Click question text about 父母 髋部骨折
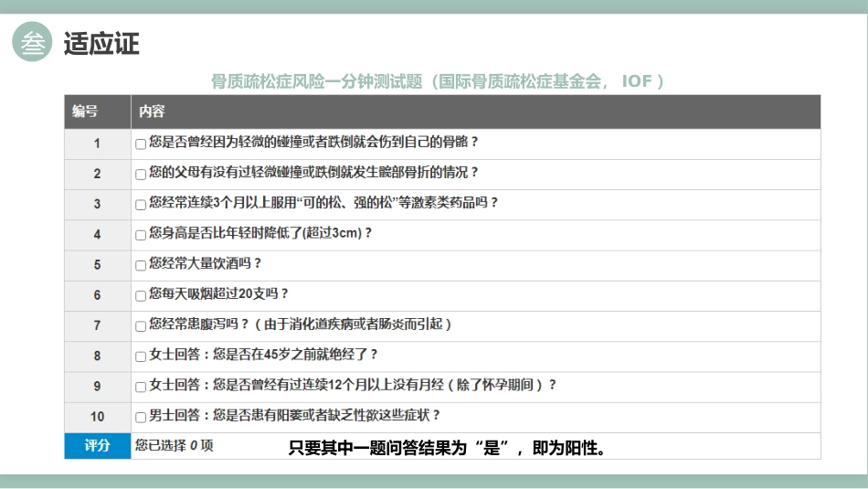 314,173
